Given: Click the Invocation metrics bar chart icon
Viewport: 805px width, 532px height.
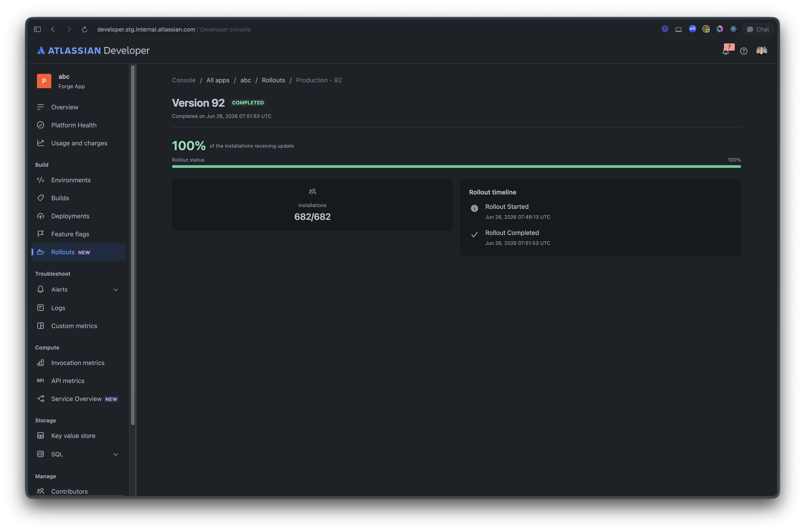Looking at the screenshot, I should (40, 363).
